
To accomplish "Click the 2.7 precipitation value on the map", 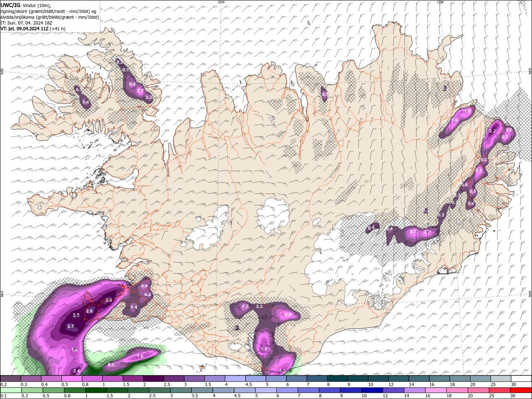I will point(70,327).
